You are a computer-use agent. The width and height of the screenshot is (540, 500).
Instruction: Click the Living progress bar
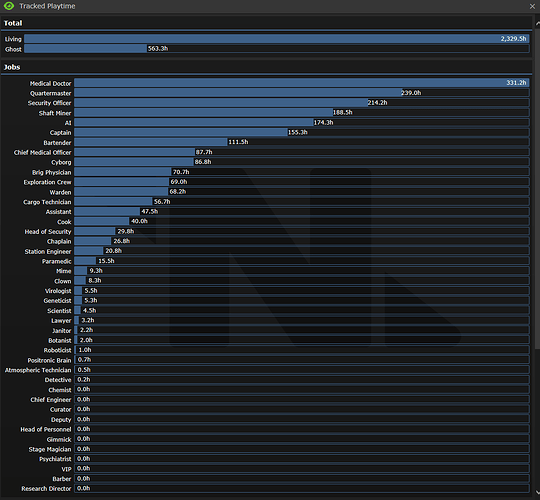[277, 39]
